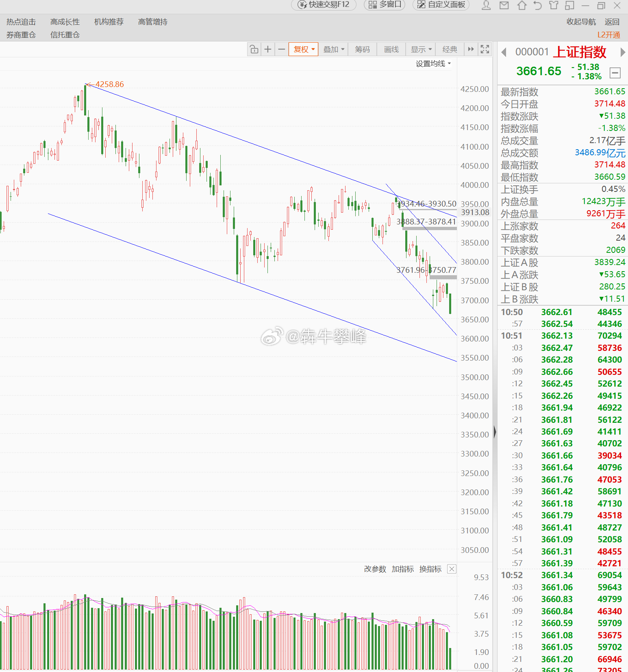Close the volume indicator panel
The image size is (628, 672).
[x=452, y=569]
